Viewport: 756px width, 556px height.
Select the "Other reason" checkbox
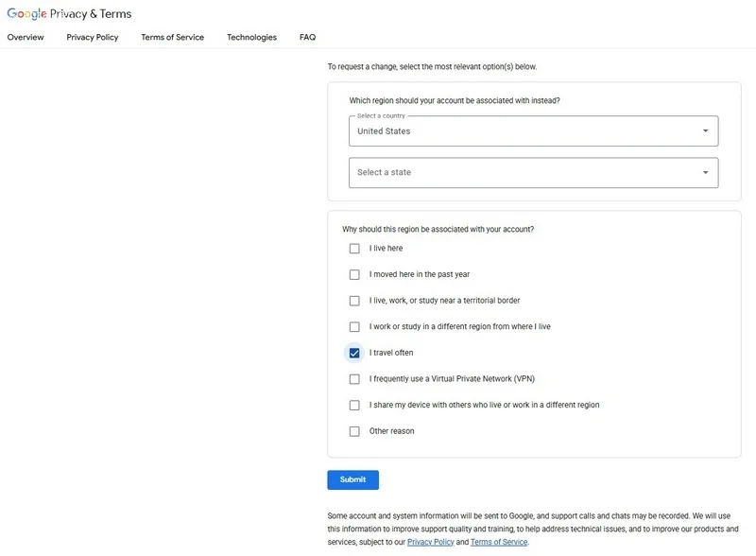click(354, 431)
